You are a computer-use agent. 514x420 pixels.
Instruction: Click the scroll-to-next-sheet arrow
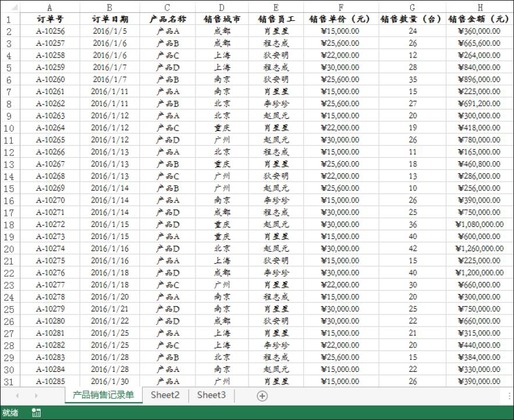36,396
